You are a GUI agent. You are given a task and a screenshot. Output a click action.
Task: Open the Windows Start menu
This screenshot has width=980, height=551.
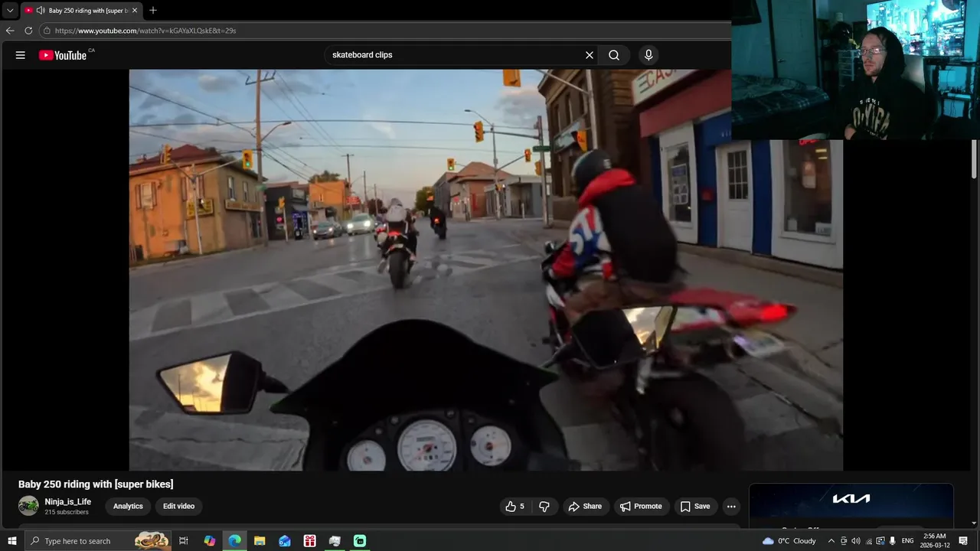11,541
